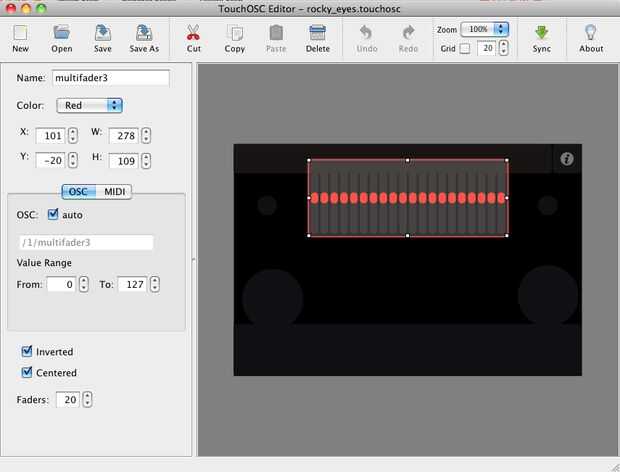The width and height of the screenshot is (620, 472).
Task: Click the Faders count stepper
Action: coord(87,399)
